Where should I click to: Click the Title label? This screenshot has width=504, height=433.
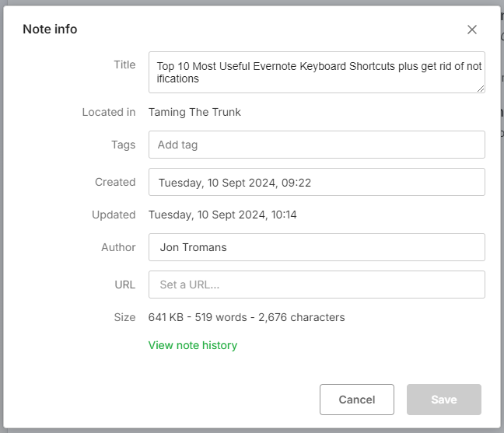[124, 65]
